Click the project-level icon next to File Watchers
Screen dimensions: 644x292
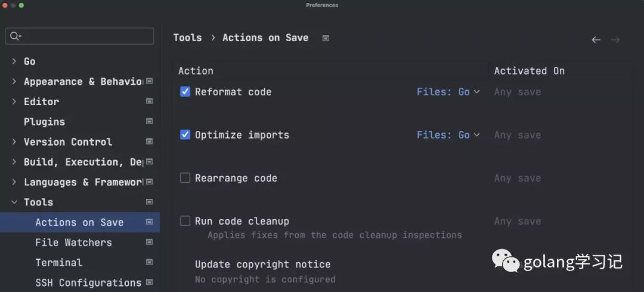[x=150, y=242]
